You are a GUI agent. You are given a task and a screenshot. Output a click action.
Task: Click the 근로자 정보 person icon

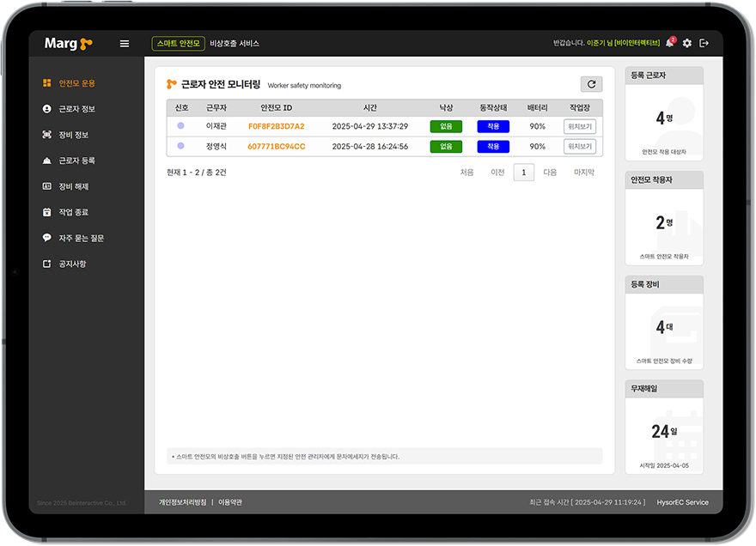[x=47, y=109]
